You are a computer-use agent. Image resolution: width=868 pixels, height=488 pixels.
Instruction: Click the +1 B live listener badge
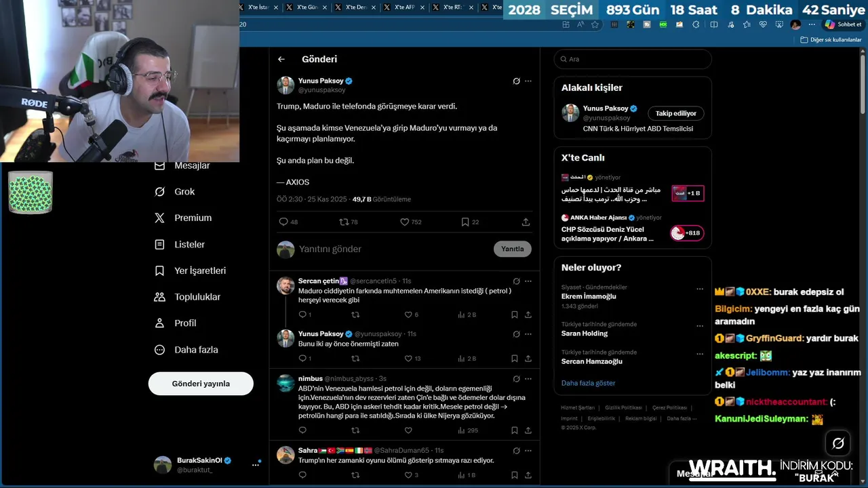[688, 193]
